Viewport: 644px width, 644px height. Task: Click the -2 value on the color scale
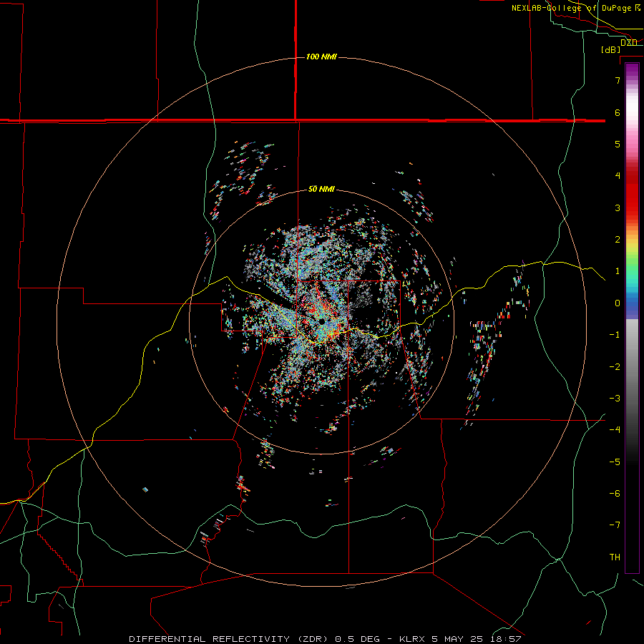(x=615, y=367)
